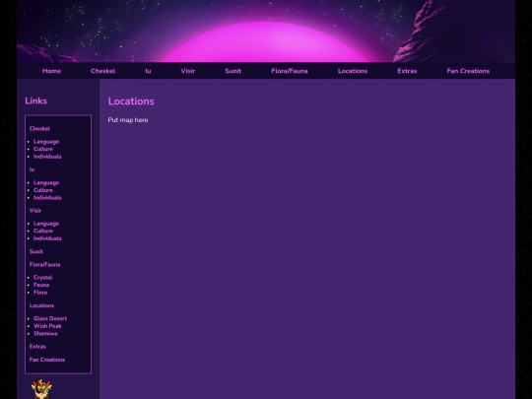Click the Fauna link in sidebar
Image resolution: width=532 pixels, height=399 pixels.
pos(41,285)
